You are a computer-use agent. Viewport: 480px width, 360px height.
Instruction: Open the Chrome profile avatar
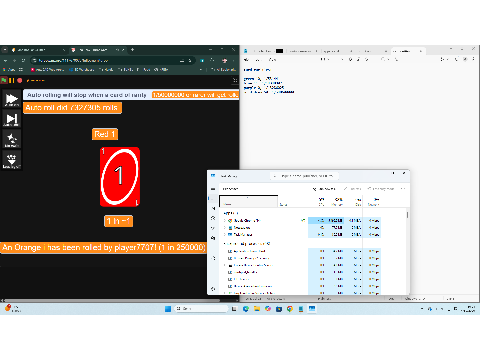point(224,60)
